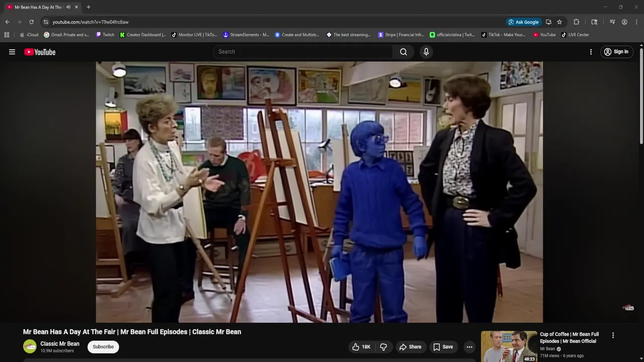The height and width of the screenshot is (362, 644).
Task: Open Classic Mr Bean channel avatar
Action: [x=30, y=346]
